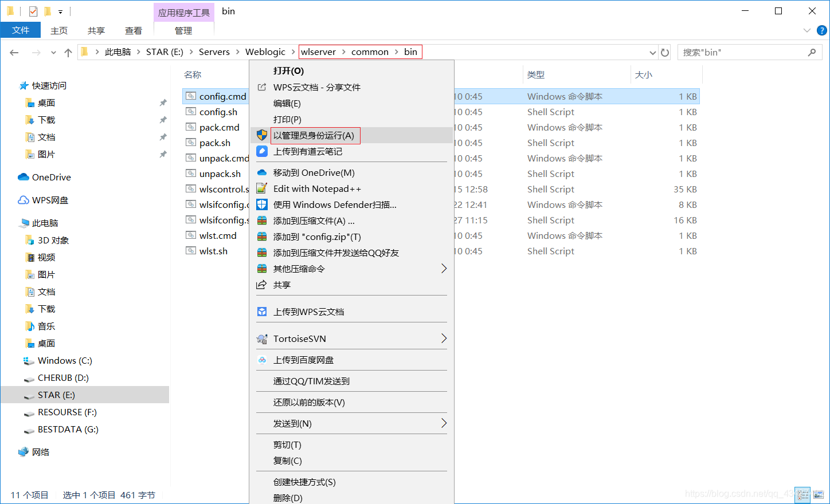This screenshot has width=830, height=504.
Task: Select the pack.cmd file
Action: [x=220, y=127]
